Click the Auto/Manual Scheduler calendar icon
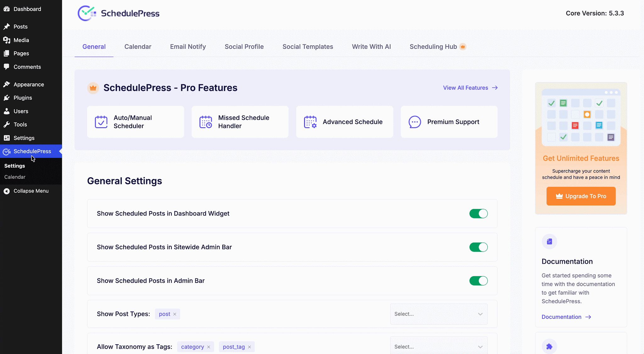This screenshot has width=644, height=354. 101,122
